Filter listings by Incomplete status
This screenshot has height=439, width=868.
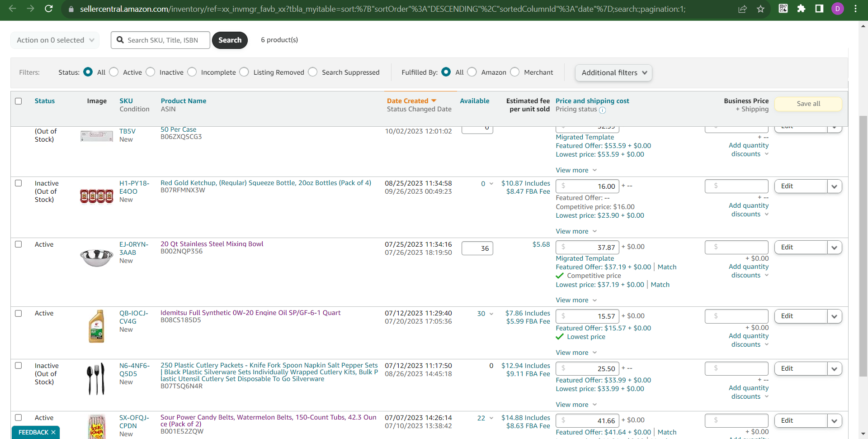[192, 72]
